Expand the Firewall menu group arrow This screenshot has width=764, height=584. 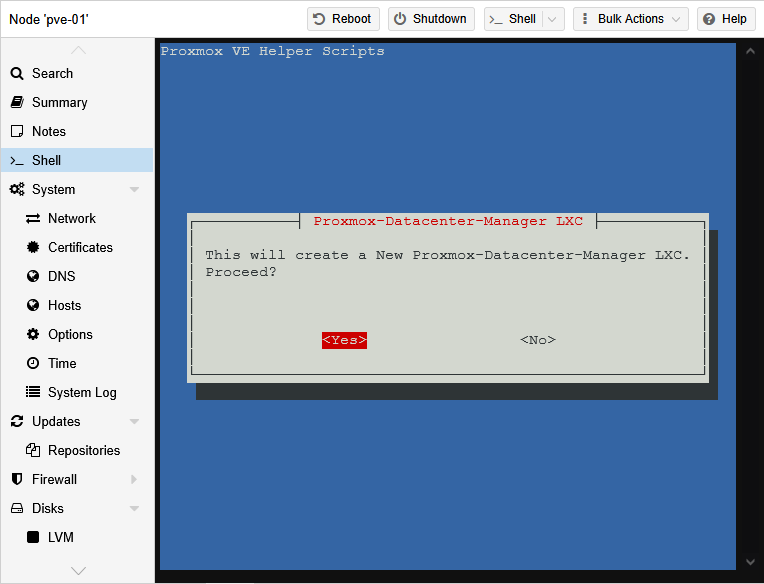click(134, 479)
